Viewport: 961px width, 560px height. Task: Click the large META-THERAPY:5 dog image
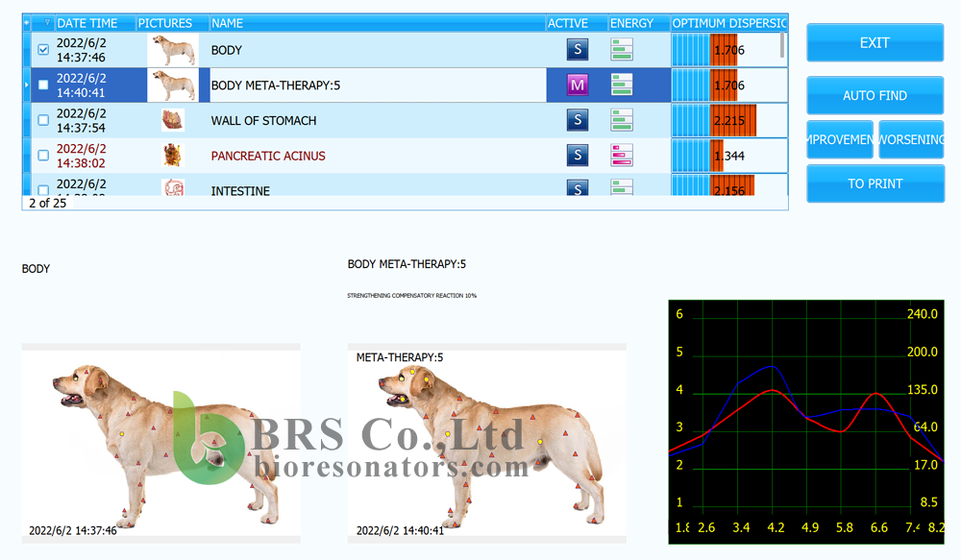(486, 444)
